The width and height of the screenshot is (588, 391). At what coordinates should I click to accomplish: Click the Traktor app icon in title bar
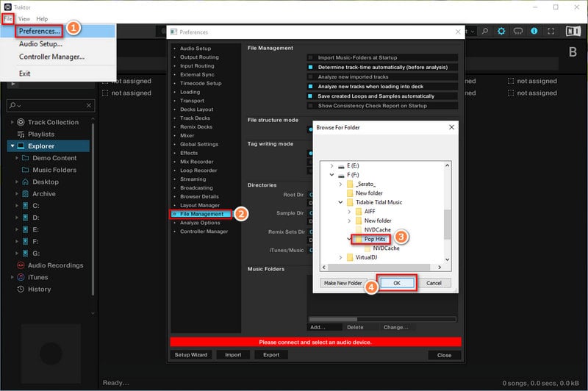coord(7,7)
